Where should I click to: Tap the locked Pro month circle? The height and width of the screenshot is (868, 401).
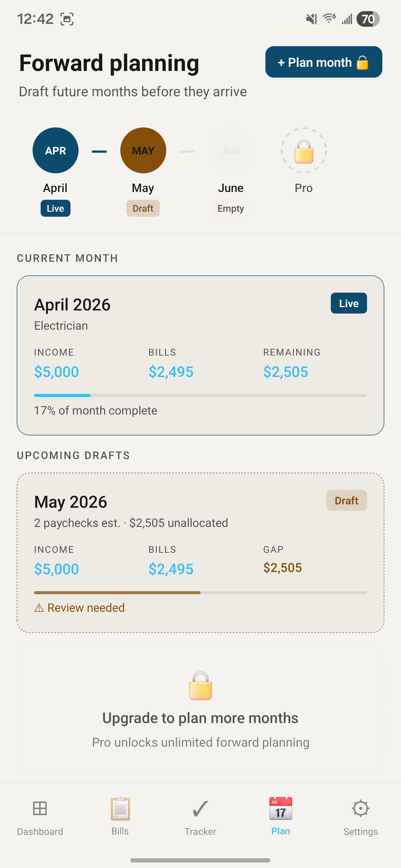304,150
